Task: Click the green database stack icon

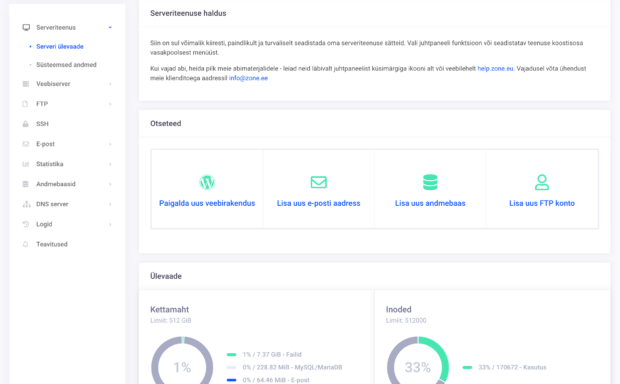Action: (430, 182)
